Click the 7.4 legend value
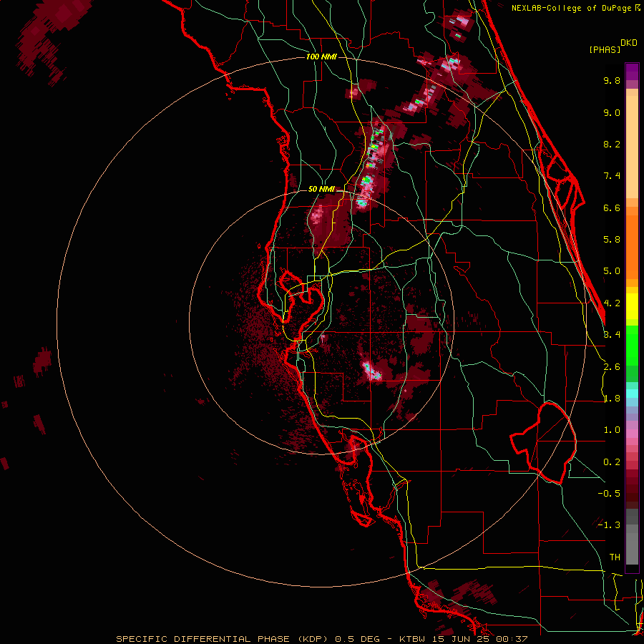The height and width of the screenshot is (644, 644). pos(612,176)
